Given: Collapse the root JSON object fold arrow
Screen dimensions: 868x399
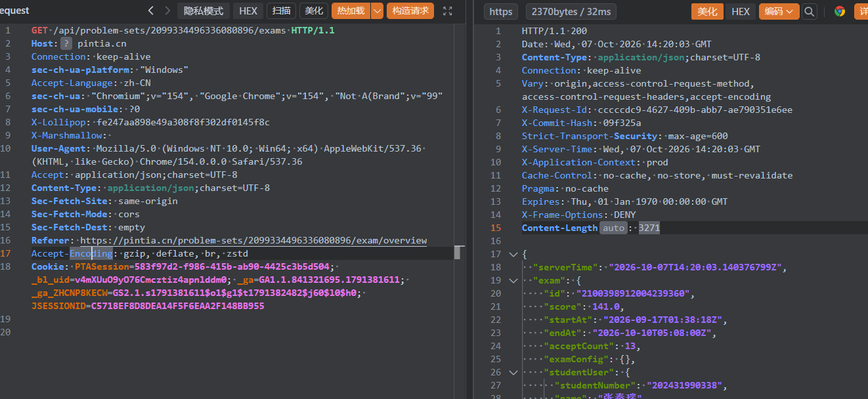Looking at the screenshot, I should click(x=513, y=254).
